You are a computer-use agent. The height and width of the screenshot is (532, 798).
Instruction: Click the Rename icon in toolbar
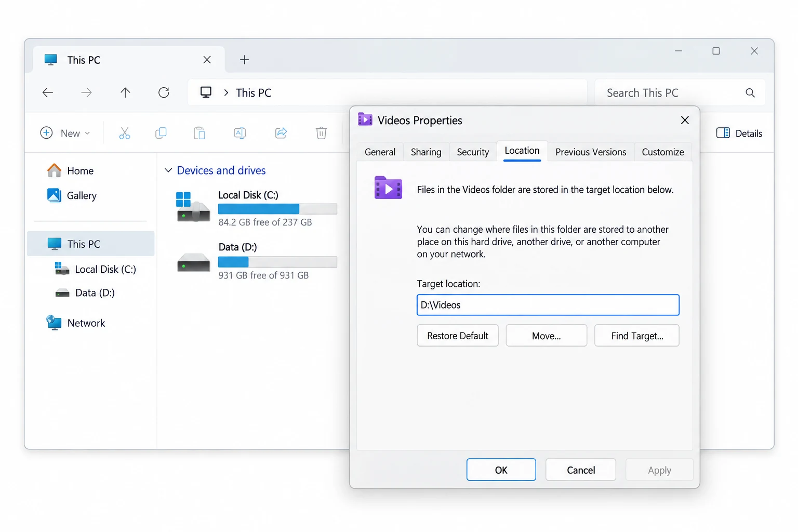(240, 133)
